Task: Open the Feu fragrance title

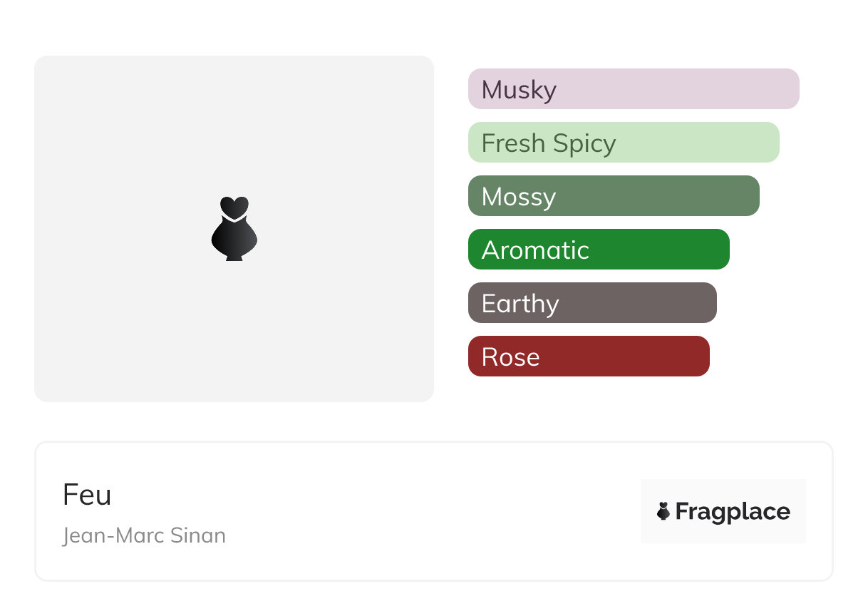Action: click(87, 495)
